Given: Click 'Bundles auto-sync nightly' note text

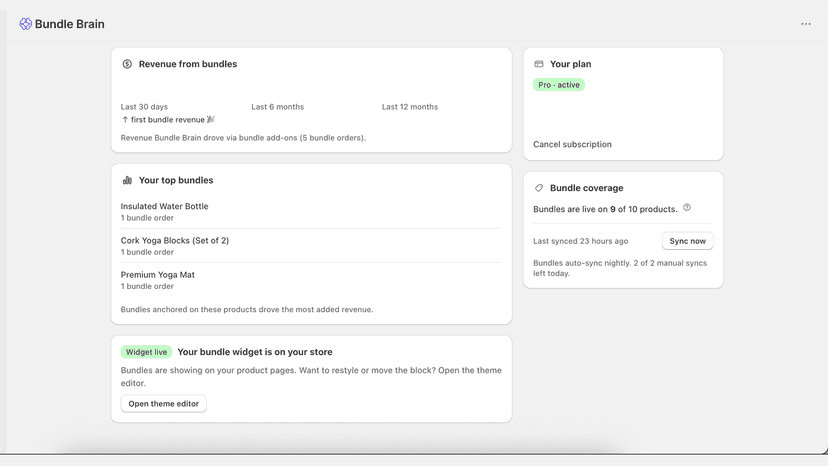Looking at the screenshot, I should coord(620,268).
